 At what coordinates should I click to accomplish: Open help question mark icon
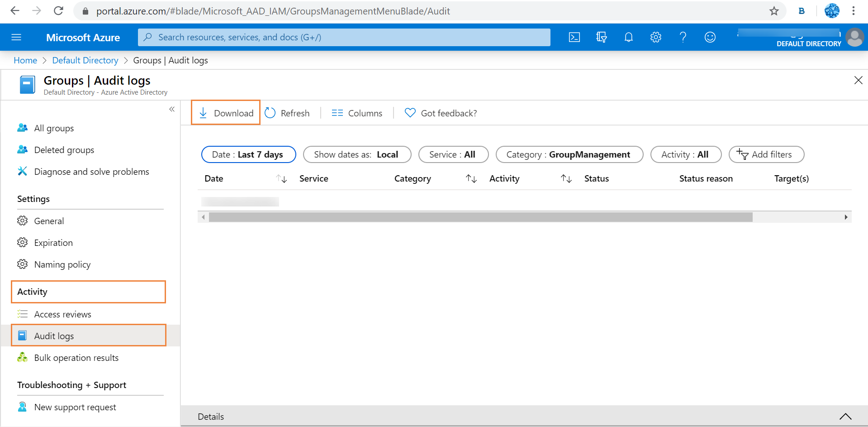[683, 37]
